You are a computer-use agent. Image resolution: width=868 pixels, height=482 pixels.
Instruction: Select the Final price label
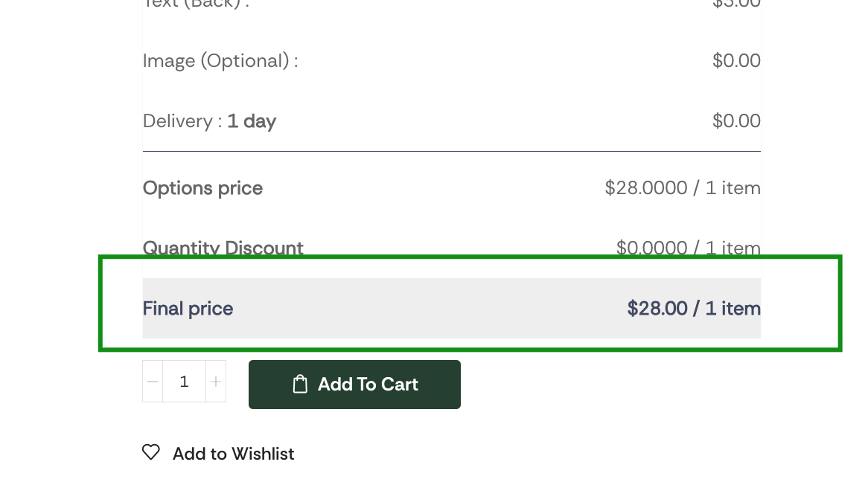[188, 308]
